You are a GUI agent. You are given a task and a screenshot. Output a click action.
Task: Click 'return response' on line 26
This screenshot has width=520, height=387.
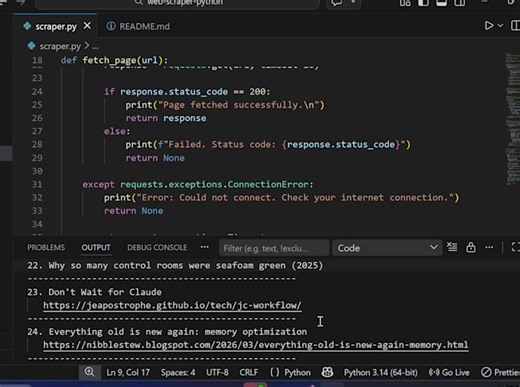tap(166, 118)
